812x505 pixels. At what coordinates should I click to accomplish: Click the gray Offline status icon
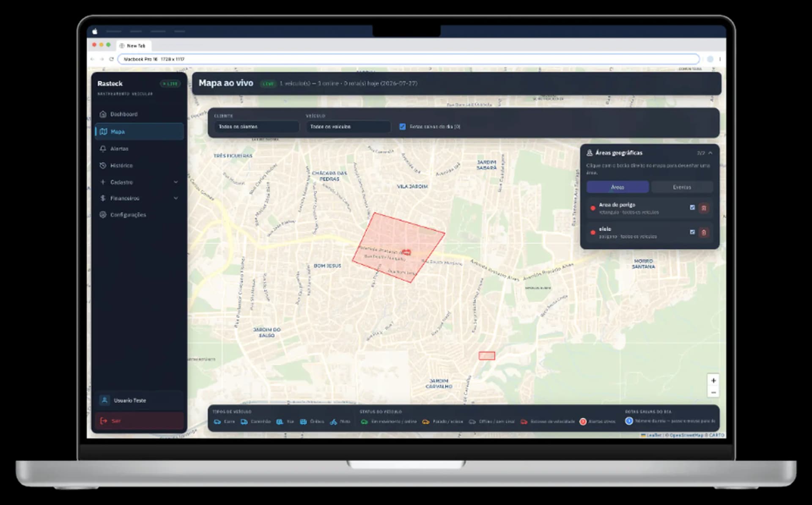[472, 422]
